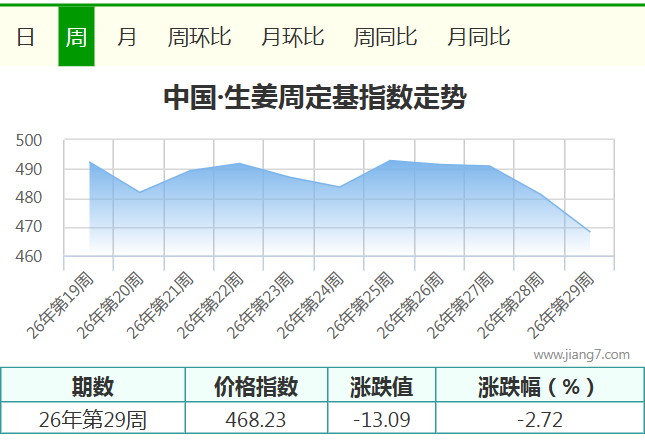Click the 26年第29周 table cell
Viewport: 645px width, 440px height.
click(93, 419)
